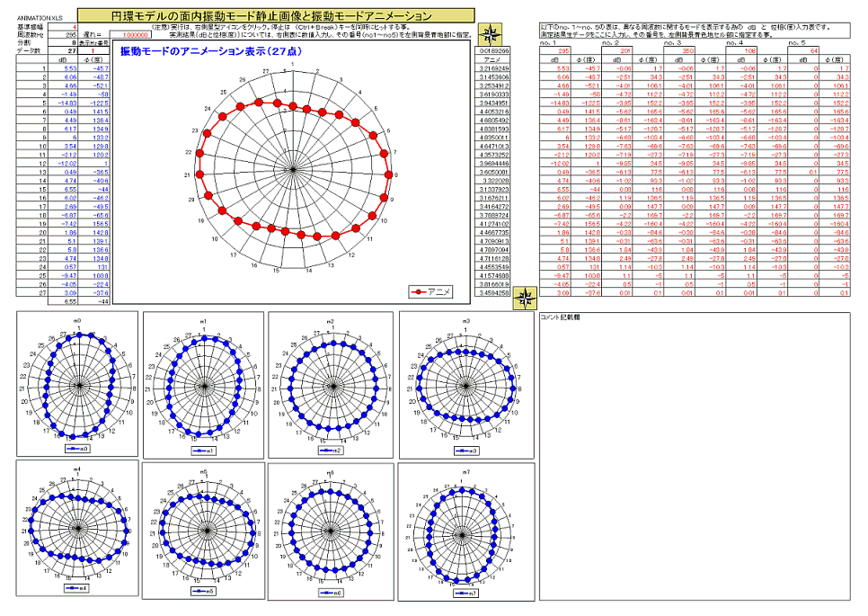The image size is (868, 616).
Task: Click the star icon below the アニメ column
Action: (518, 302)
